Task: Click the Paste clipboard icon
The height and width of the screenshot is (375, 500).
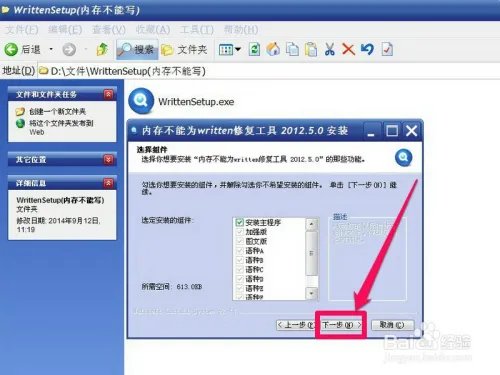Action: click(311, 49)
